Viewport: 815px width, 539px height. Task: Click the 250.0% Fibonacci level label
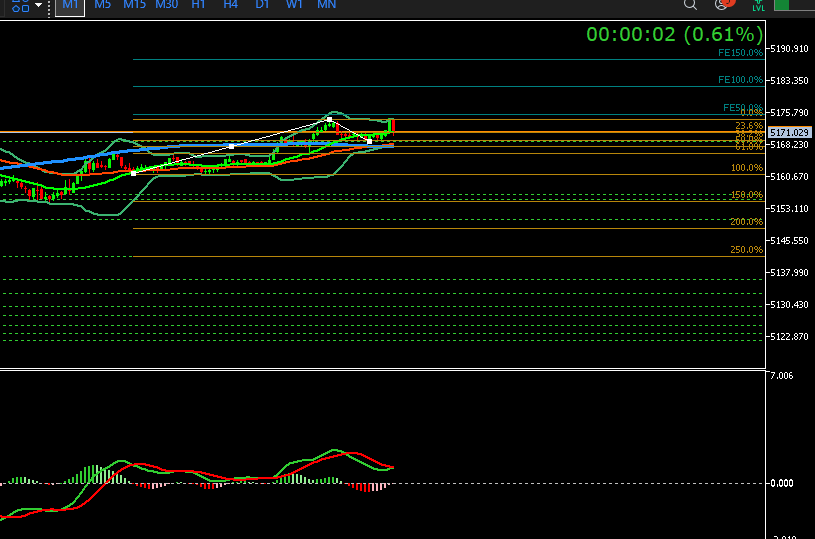click(746, 250)
